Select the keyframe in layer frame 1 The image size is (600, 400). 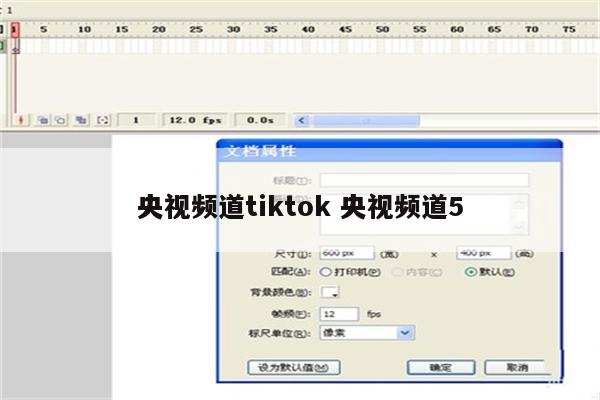click(x=15, y=47)
